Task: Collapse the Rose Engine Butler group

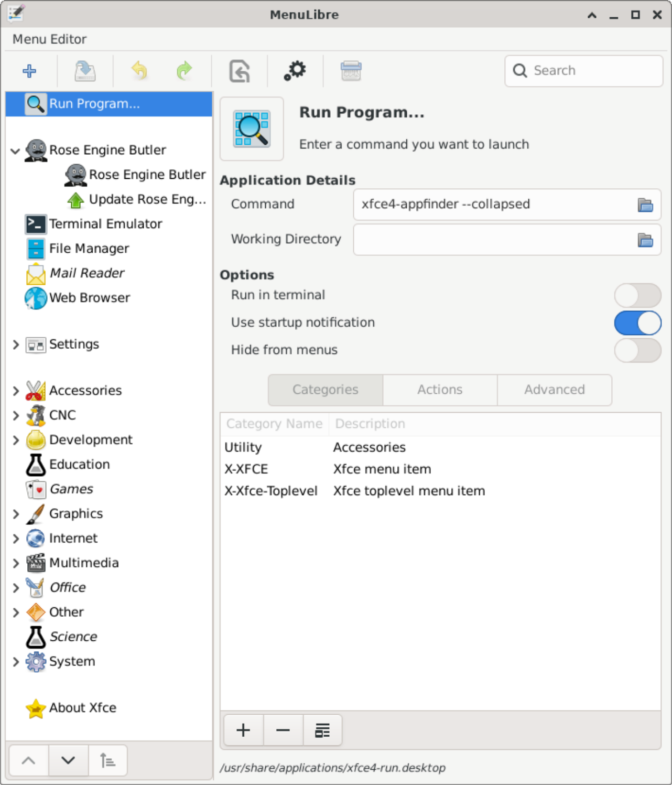Action: [15, 150]
